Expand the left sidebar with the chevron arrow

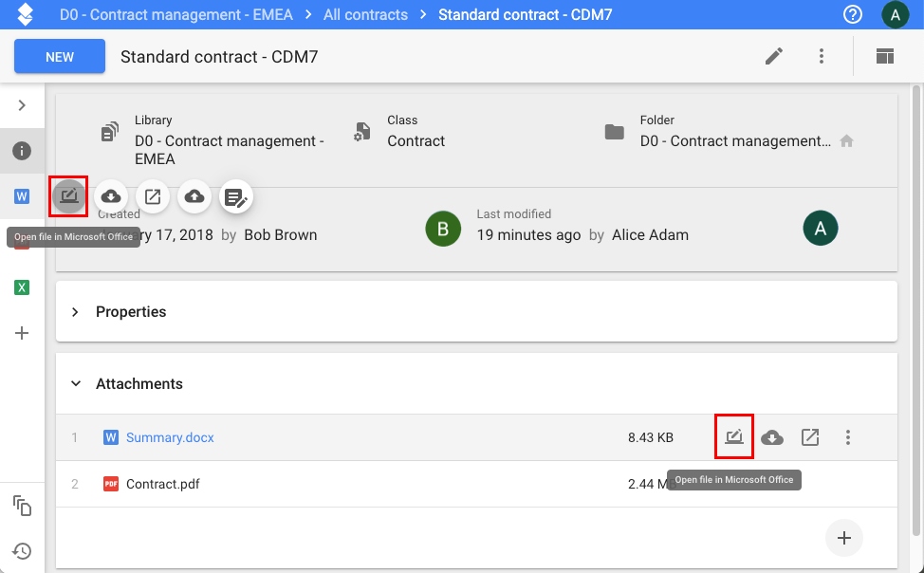pyautogui.click(x=22, y=106)
